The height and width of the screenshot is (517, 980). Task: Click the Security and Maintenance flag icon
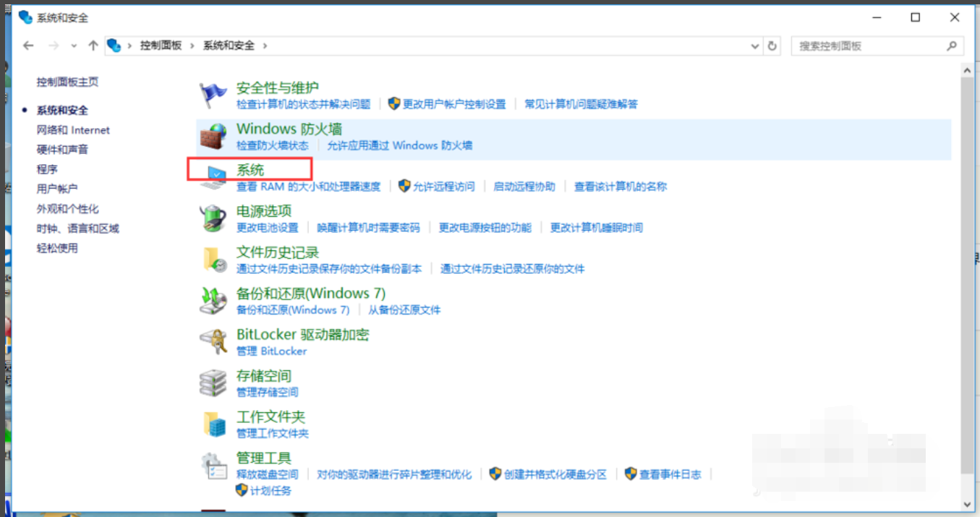click(x=213, y=95)
